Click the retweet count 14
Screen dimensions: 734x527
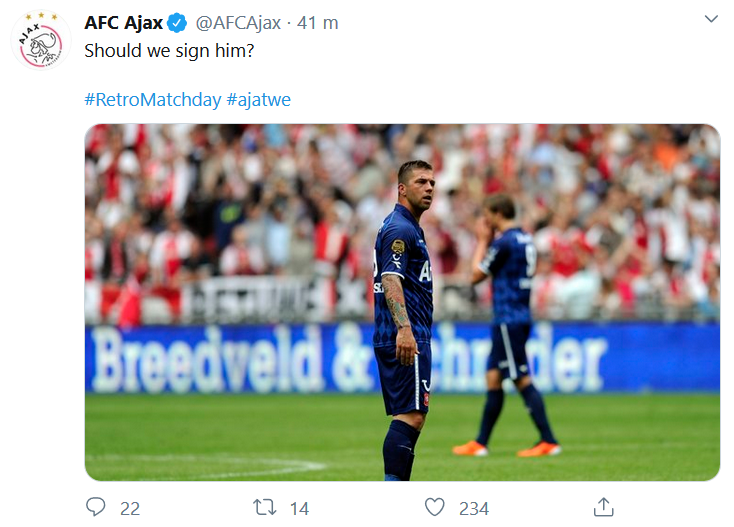click(x=299, y=508)
